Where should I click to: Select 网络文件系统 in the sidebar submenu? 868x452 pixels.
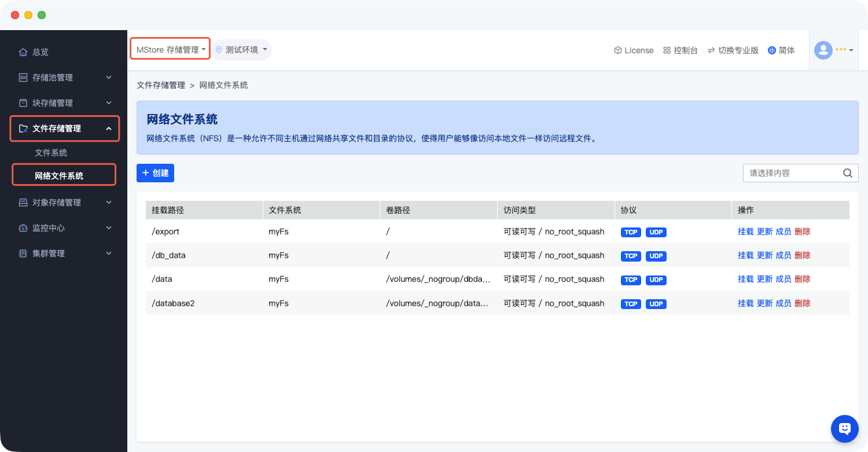tap(59, 176)
